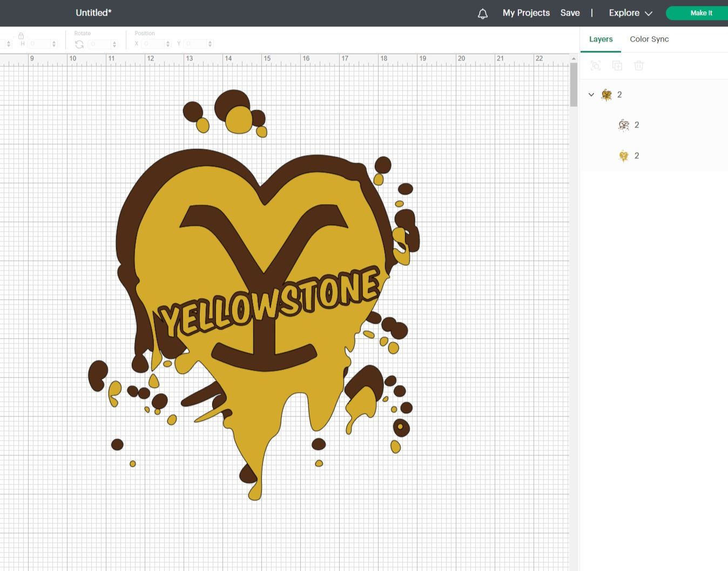Open the notifications bell icon
The image size is (728, 571).
click(482, 13)
